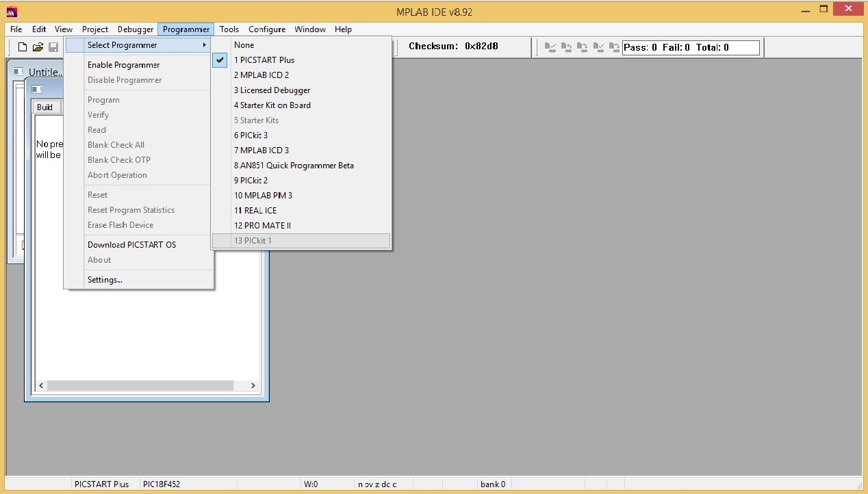Image resolution: width=868 pixels, height=494 pixels.
Task: Open the Edit menu
Action: 39,29
